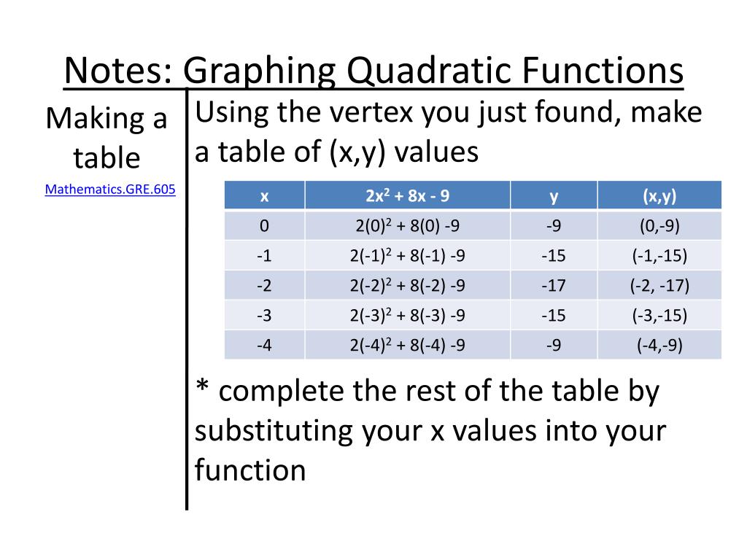Click the y value -17 cell
The height and width of the screenshot is (560, 747).
(x=554, y=285)
